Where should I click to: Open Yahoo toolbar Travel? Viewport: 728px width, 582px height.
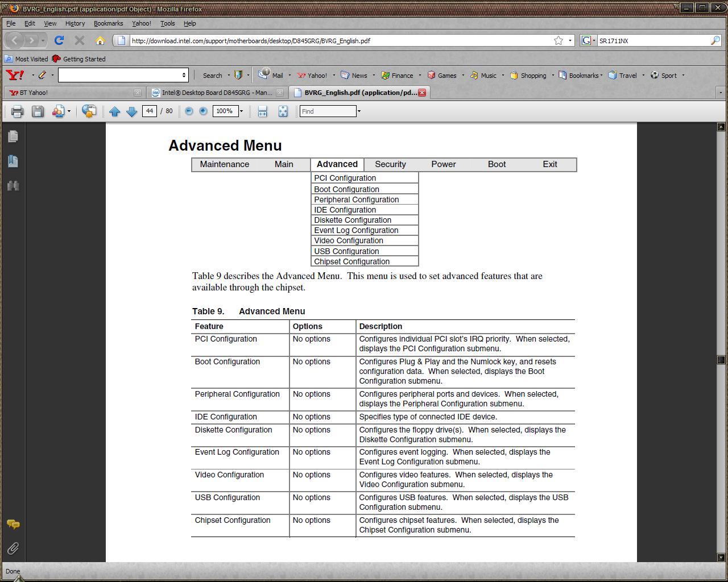[x=622, y=75]
